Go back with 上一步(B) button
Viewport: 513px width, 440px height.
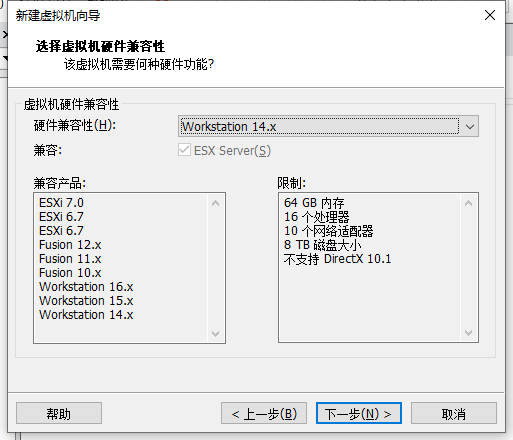coord(264,414)
